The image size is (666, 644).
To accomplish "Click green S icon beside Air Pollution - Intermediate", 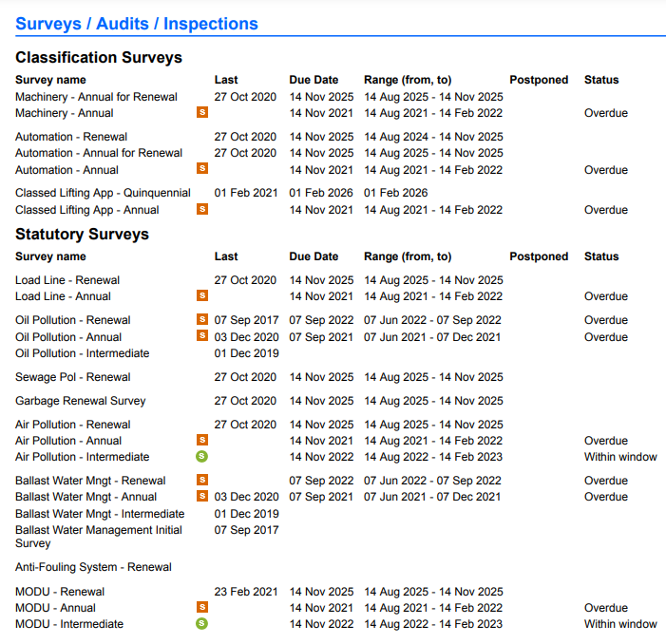I will point(201,457).
